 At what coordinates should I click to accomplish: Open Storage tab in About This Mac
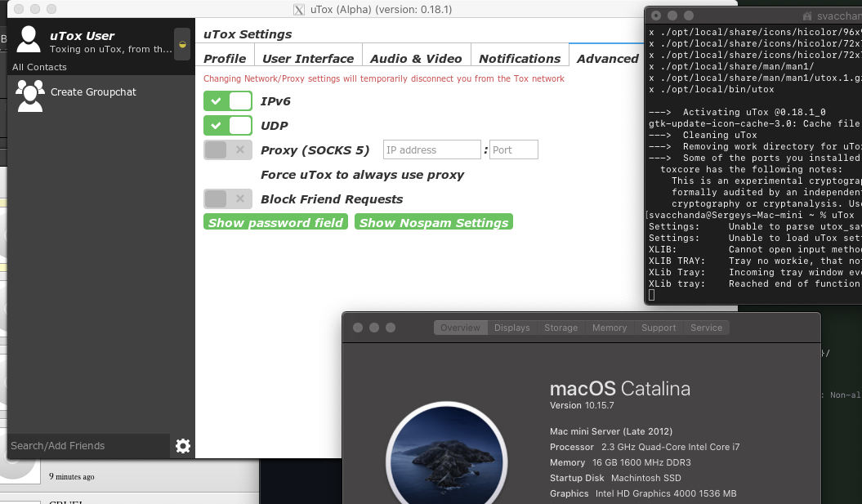point(561,328)
